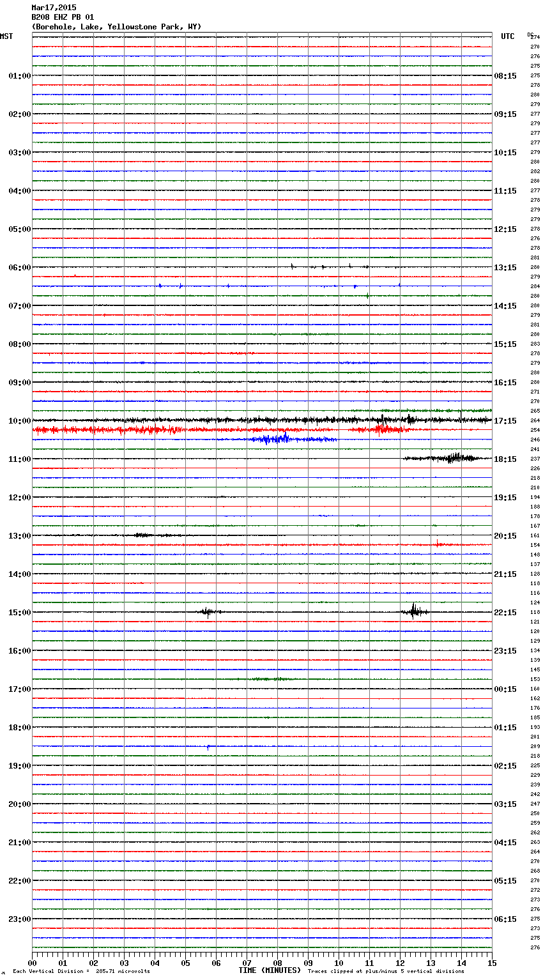The width and height of the screenshot is (543, 980).
Task: Select the 09:00 MST time label
Action: (19, 383)
